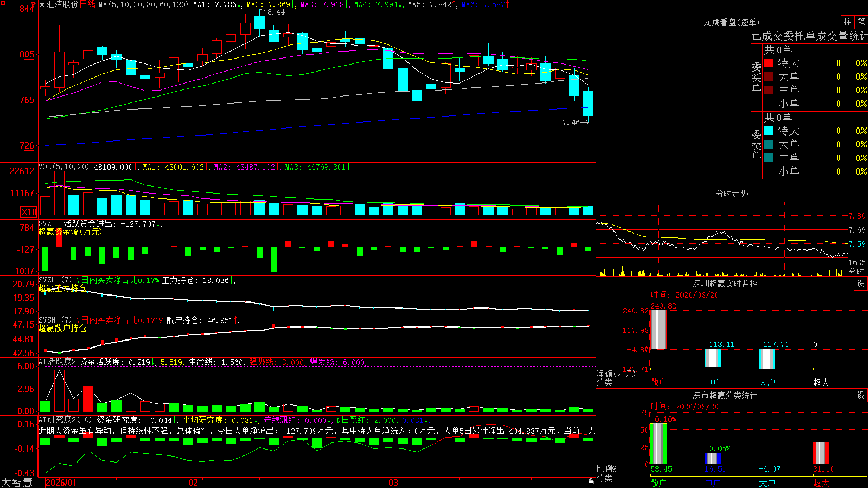Image resolution: width=868 pixels, height=488 pixels.
Task: Click the 深圳超赢实时监控 panel title
Action: (725, 284)
